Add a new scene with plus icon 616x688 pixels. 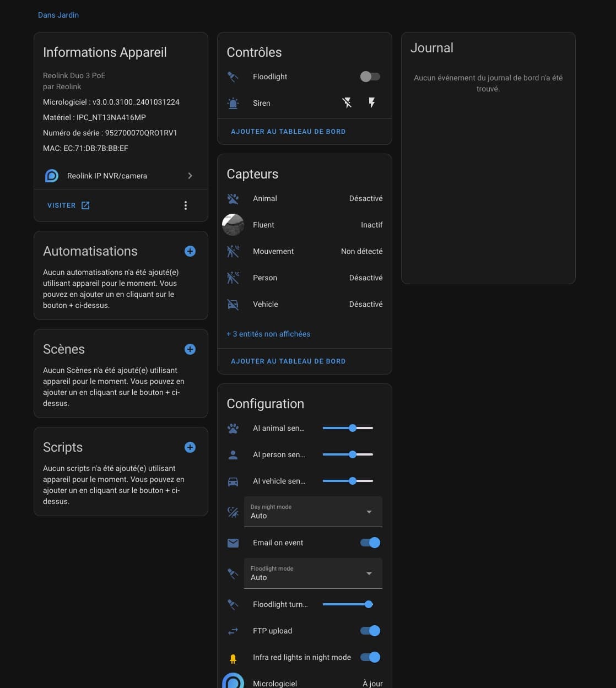coord(190,349)
